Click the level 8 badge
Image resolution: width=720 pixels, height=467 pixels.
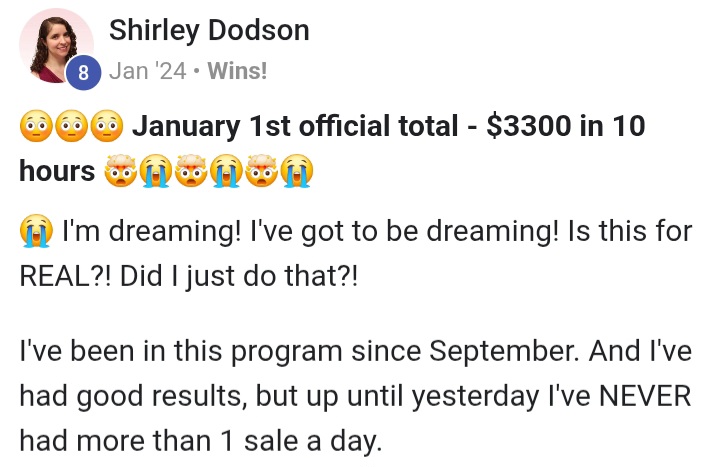pos(83,73)
